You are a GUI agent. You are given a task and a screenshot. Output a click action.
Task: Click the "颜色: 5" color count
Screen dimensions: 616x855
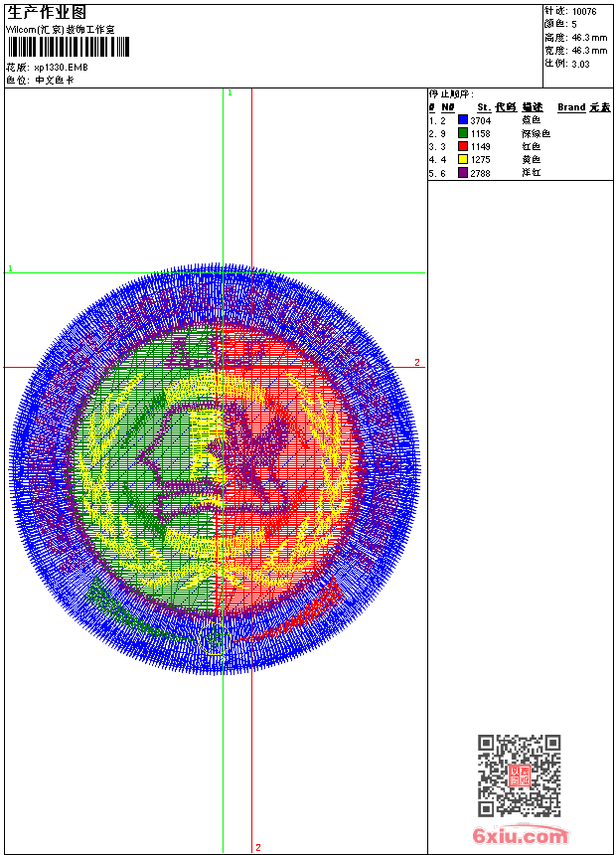560,24
